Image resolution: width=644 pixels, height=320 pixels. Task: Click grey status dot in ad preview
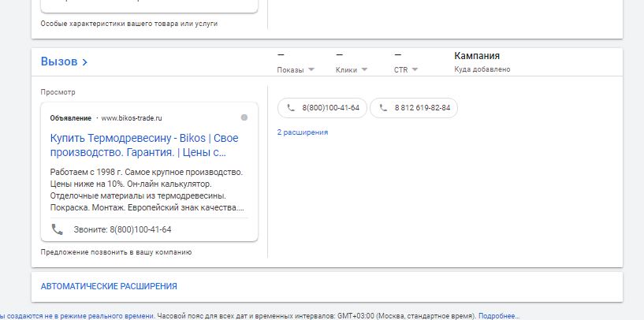pos(244,118)
